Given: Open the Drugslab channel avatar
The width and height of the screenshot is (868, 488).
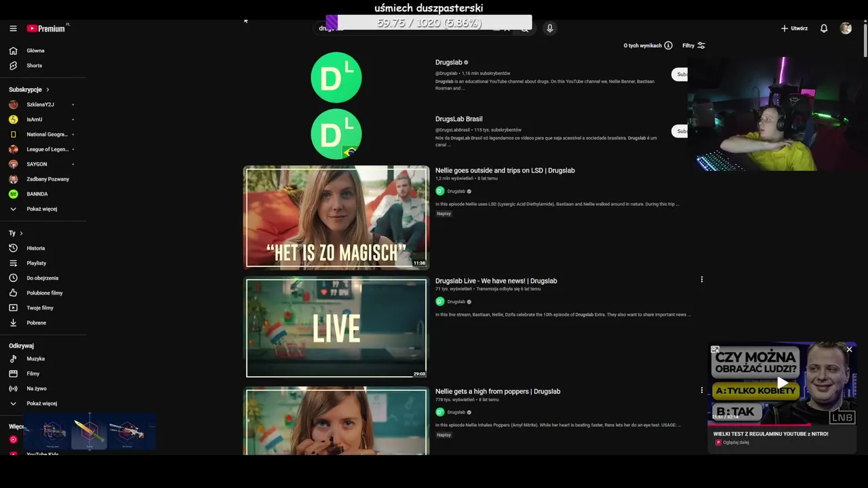Looking at the screenshot, I should (336, 77).
